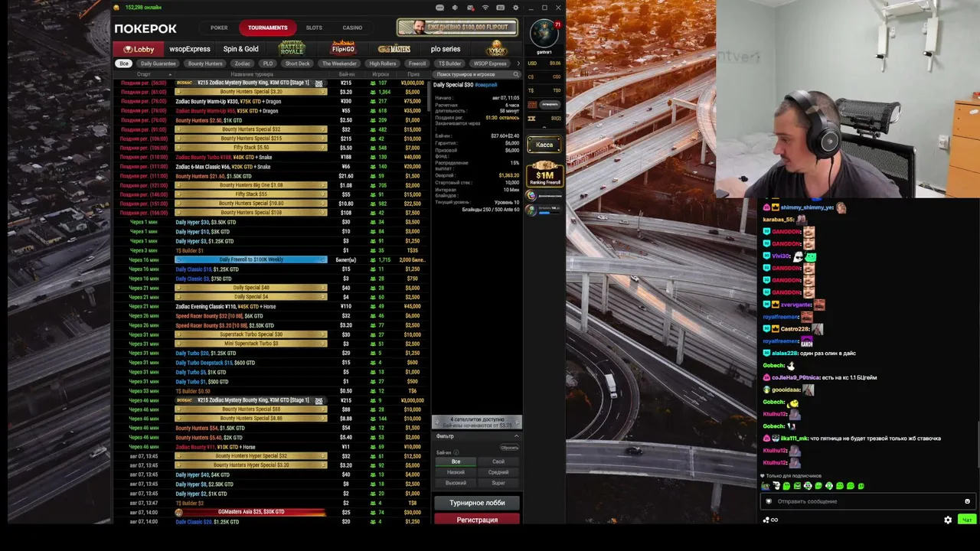Image resolution: width=980 pixels, height=551 pixels.
Task: Click the keyboard-shaped icon in poker title bar
Action: click(x=501, y=8)
